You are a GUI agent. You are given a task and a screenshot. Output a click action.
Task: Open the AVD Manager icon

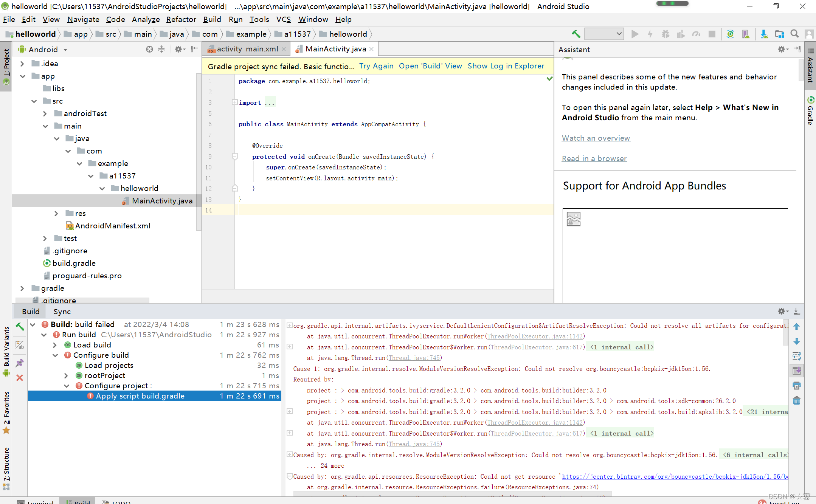(746, 34)
